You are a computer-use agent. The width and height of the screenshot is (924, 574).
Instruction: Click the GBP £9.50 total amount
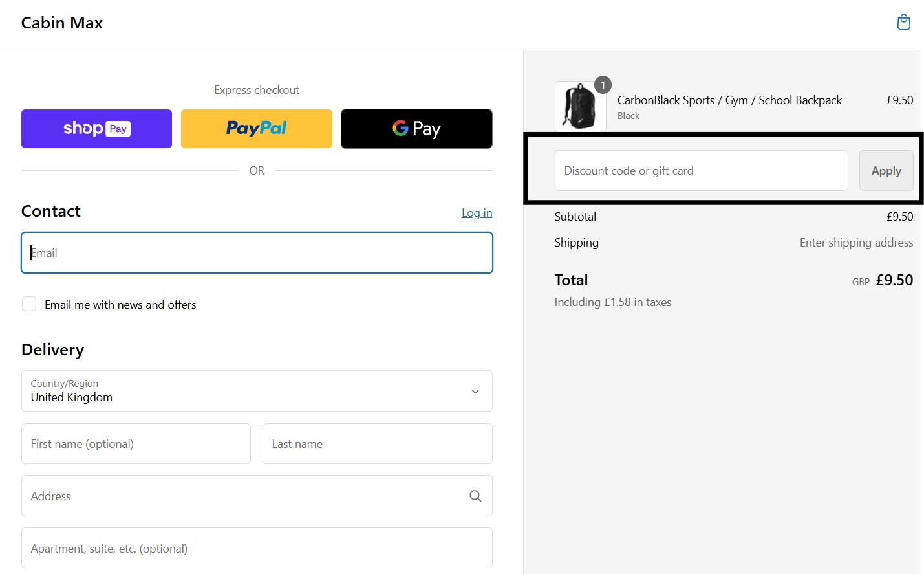click(882, 280)
